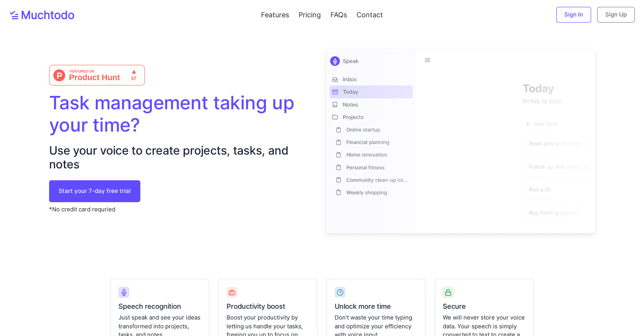Open the Features menu item
644x336 pixels.
click(275, 15)
